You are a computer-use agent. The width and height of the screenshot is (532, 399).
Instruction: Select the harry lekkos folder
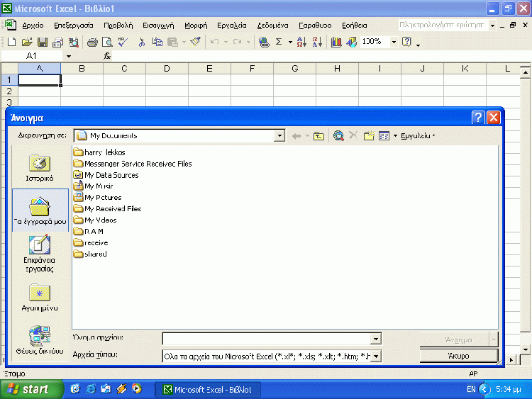(99, 152)
